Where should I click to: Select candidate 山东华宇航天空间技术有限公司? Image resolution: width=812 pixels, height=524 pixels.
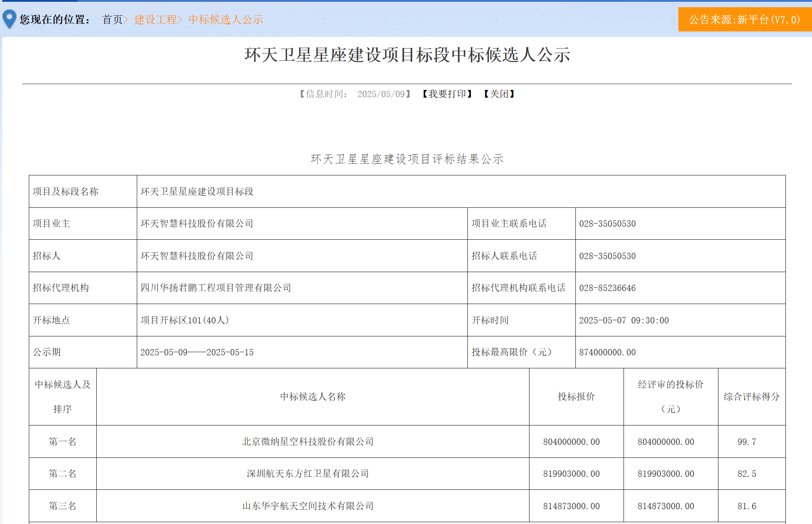[x=308, y=506]
